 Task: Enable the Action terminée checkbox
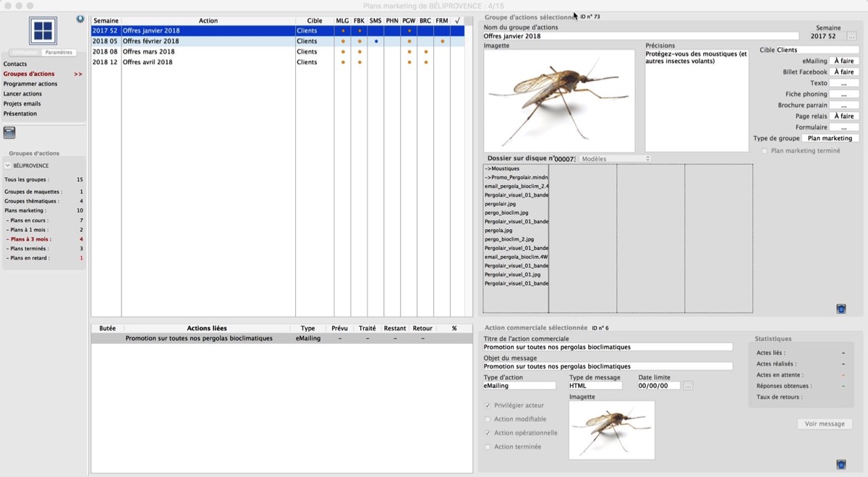coord(488,447)
